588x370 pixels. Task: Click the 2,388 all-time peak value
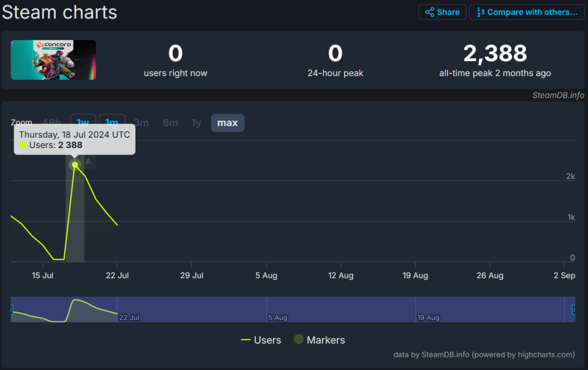click(x=495, y=53)
